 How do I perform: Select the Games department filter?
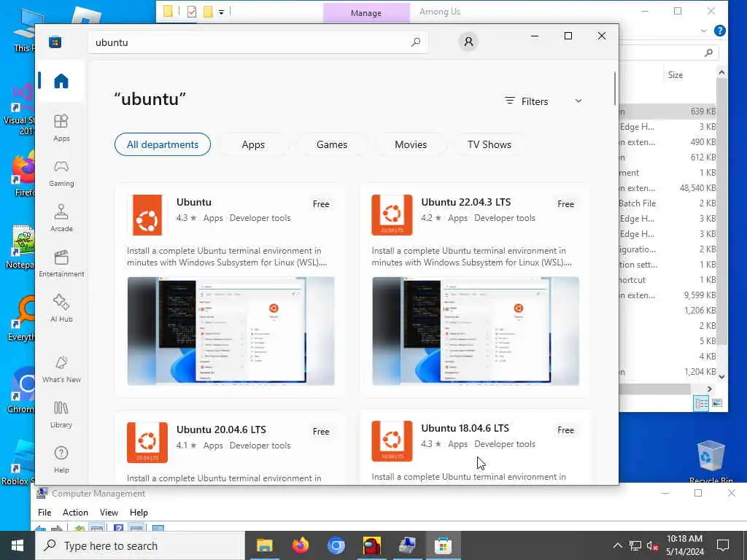point(332,144)
